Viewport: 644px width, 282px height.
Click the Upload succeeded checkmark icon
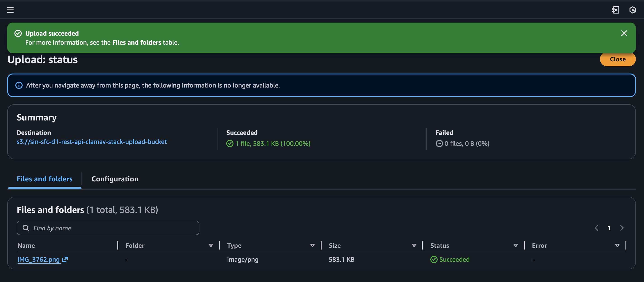(x=18, y=33)
